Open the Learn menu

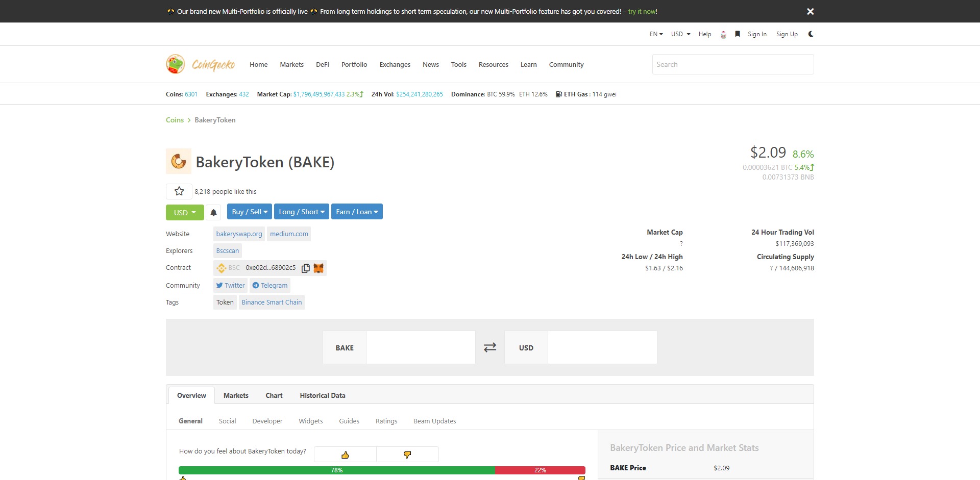click(528, 64)
